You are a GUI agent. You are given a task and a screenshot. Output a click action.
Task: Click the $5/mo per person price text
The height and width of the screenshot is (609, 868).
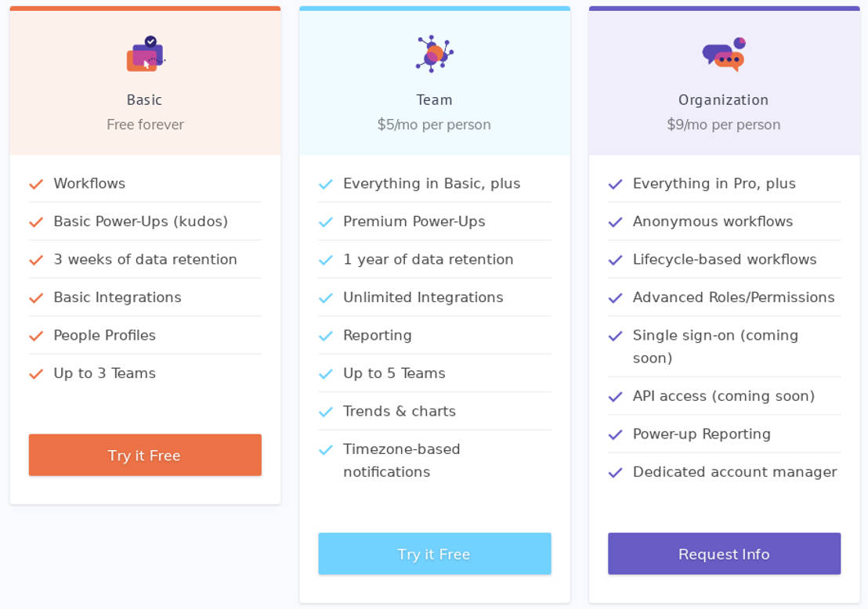pos(433,124)
